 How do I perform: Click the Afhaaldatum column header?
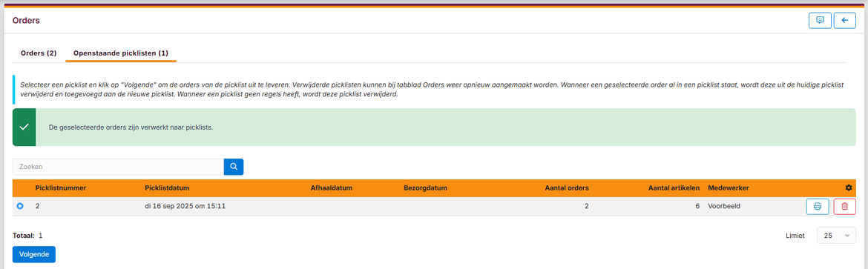[x=332, y=188]
